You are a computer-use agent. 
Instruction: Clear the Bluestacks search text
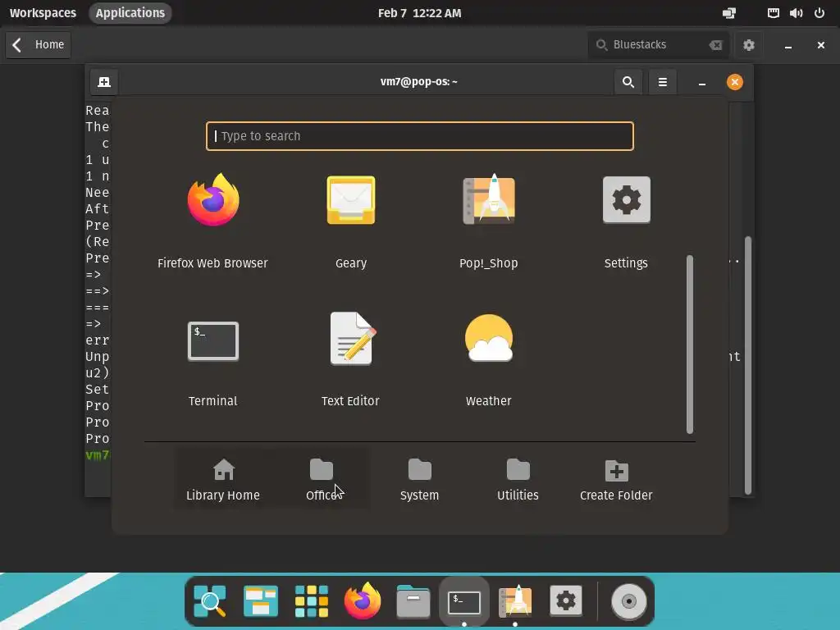(x=715, y=45)
